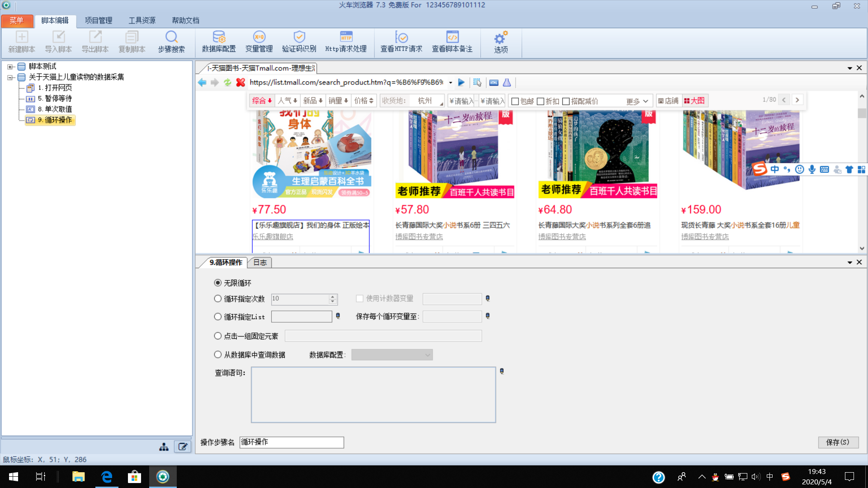Switch to the 项目管理 ribbon tab
This screenshot has height=488, width=868.
tap(99, 20)
